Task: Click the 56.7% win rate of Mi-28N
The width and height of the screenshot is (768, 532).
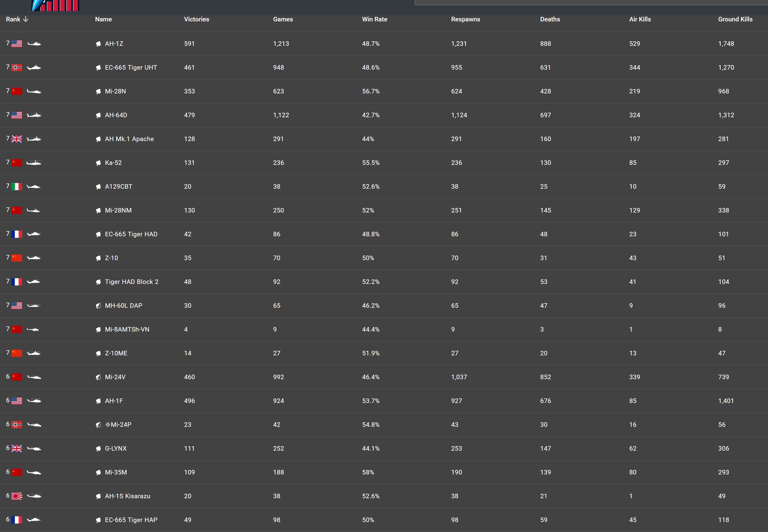Action: pyautogui.click(x=371, y=91)
